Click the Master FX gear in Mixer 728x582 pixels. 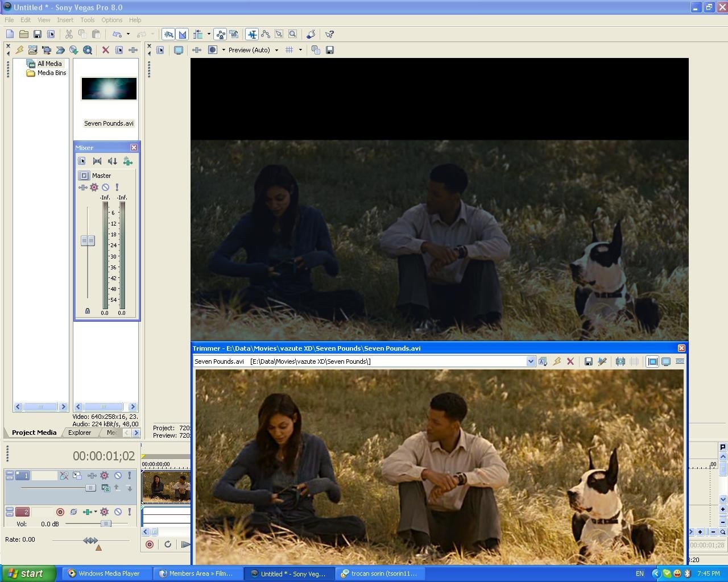point(94,187)
